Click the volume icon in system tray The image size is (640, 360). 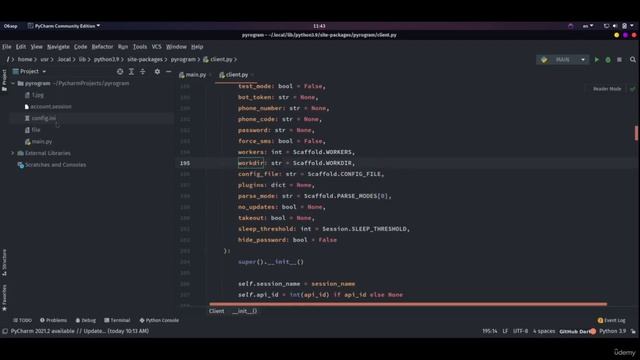(x=615, y=26)
